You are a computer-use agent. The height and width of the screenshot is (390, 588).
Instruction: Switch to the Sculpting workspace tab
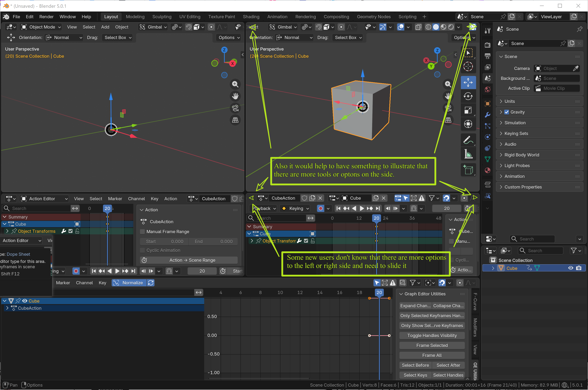[x=162, y=17]
